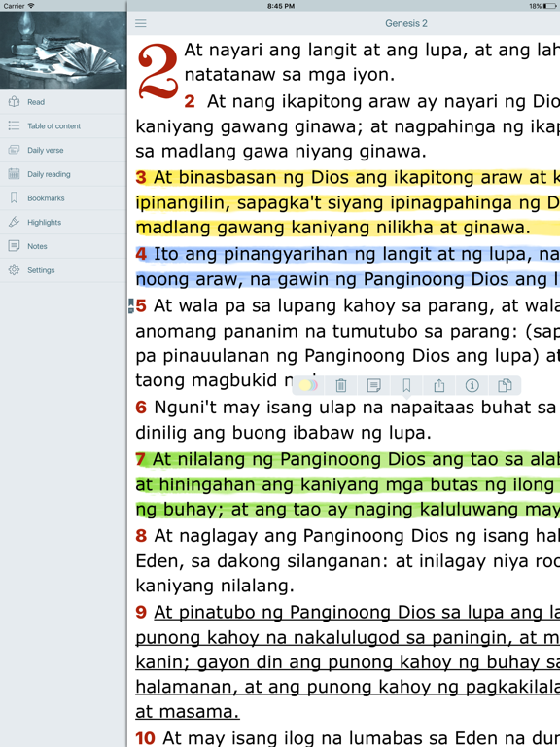Click red verse number 2 in text
The width and height of the screenshot is (560, 747).
coord(190,101)
